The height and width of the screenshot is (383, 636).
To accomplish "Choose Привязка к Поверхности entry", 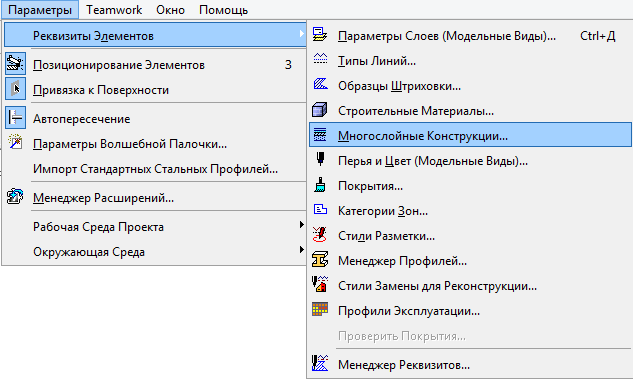I will 155,90.
